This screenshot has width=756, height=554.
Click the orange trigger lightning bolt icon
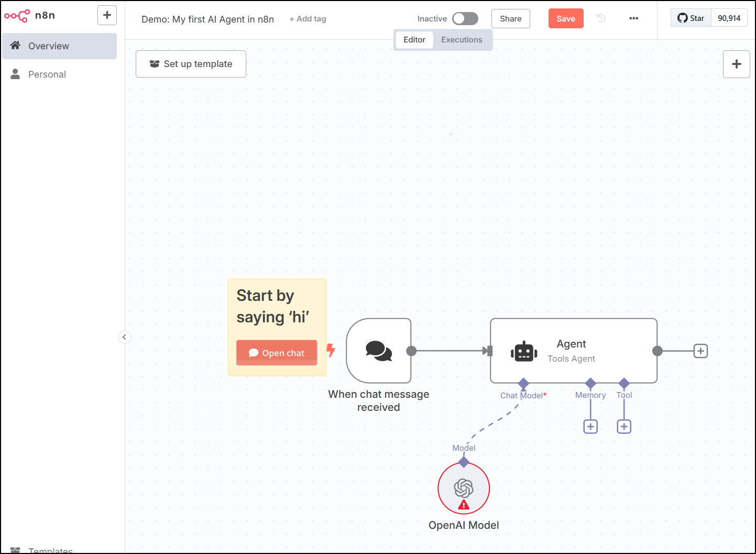click(331, 350)
